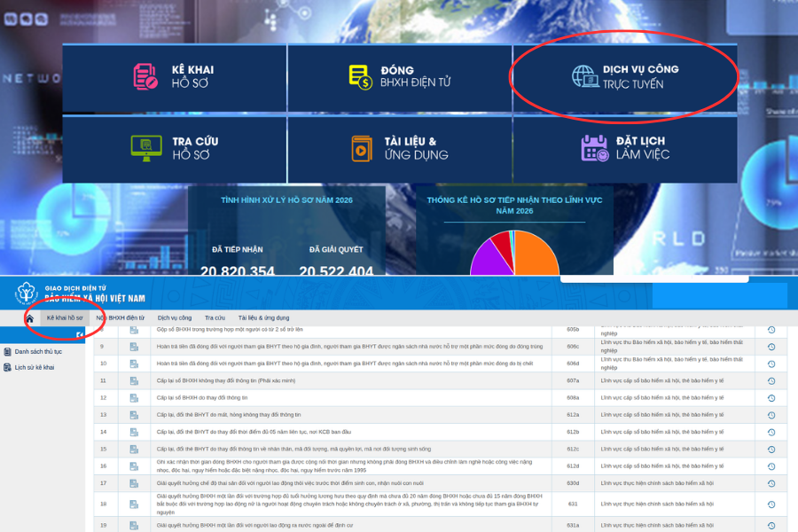Click the procedure code 612c
Viewport: 798px width, 532px height.
tap(573, 449)
